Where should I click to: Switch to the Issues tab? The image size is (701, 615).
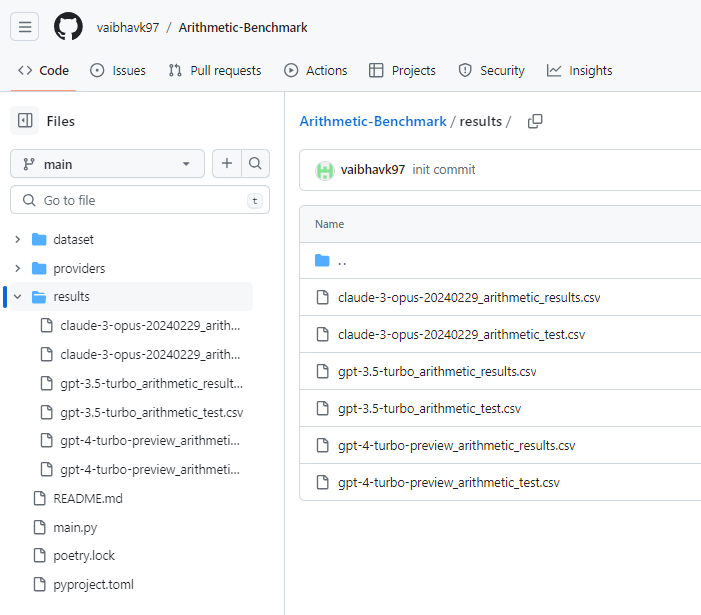click(118, 70)
